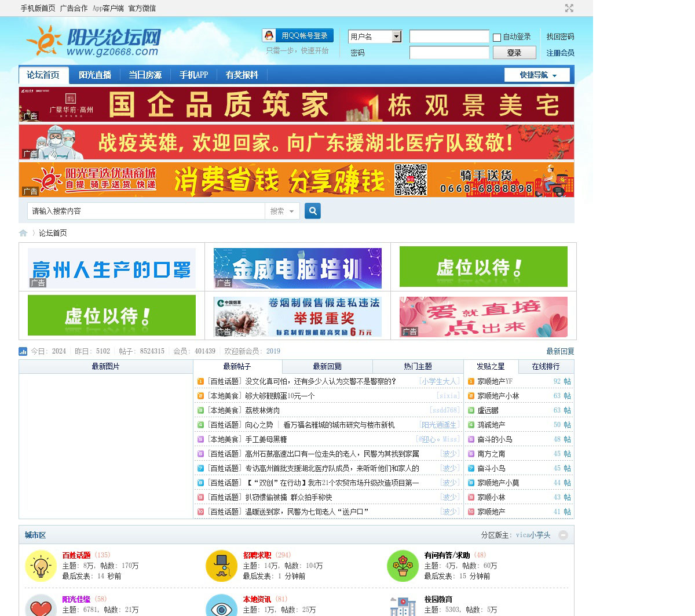The height and width of the screenshot is (616, 695).
Task: Switch to the 最新回复 tab
Action: click(327, 366)
